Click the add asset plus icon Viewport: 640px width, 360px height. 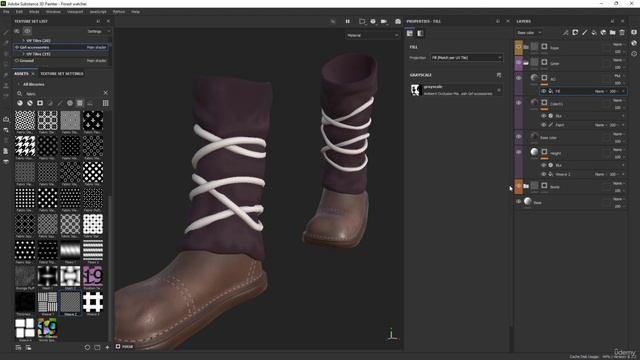point(107,347)
